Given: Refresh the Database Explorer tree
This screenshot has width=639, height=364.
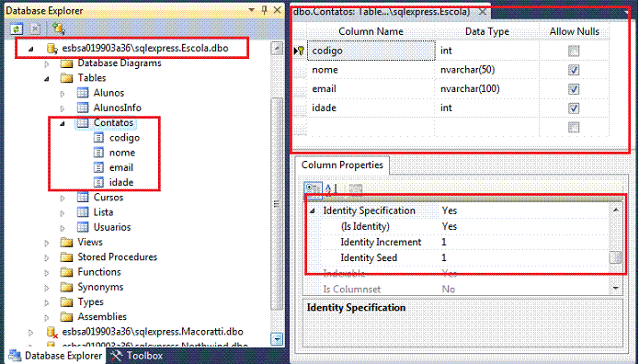Looking at the screenshot, I should tap(17, 28).
